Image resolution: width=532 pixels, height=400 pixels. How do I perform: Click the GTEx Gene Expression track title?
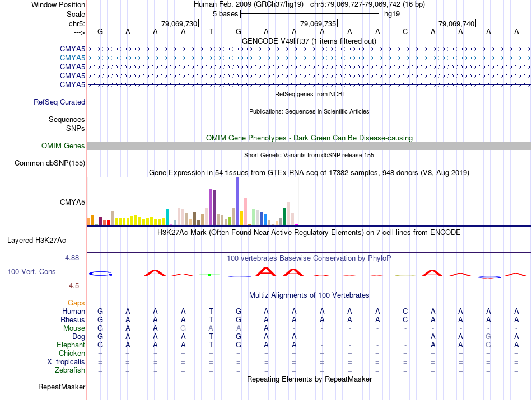coord(309,172)
